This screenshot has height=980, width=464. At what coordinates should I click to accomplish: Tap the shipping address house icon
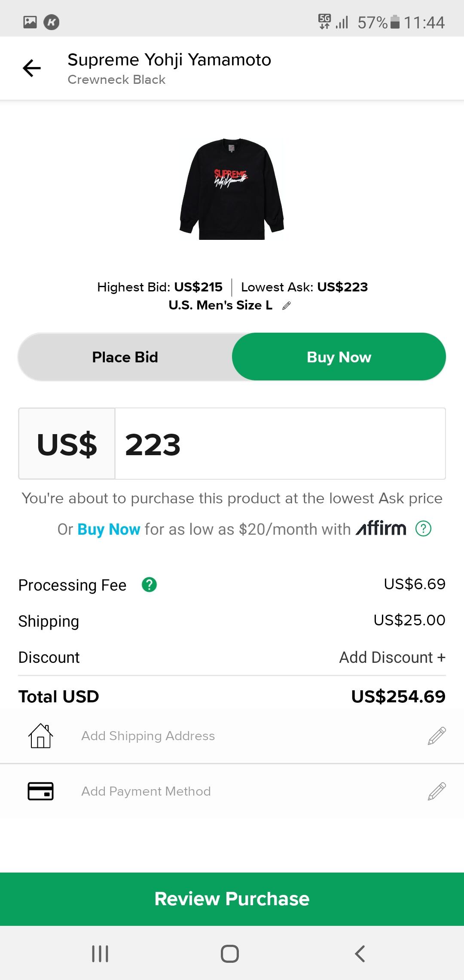point(41,736)
